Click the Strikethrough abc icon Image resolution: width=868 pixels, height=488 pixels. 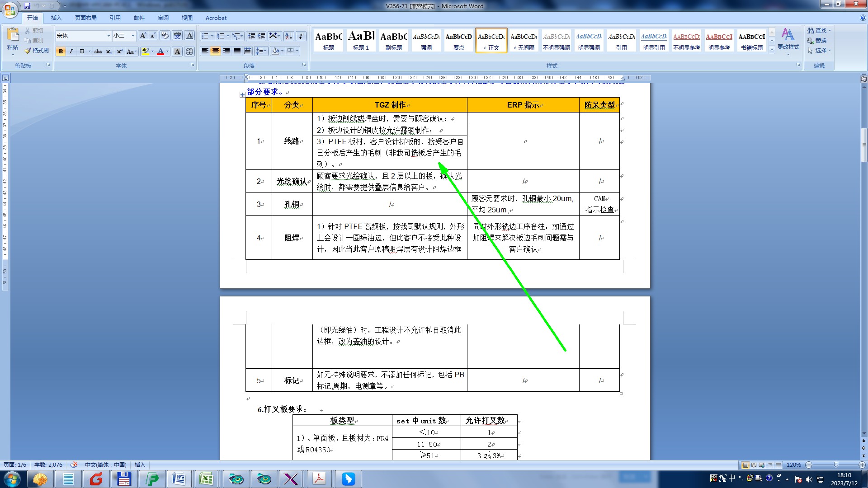pyautogui.click(x=98, y=52)
